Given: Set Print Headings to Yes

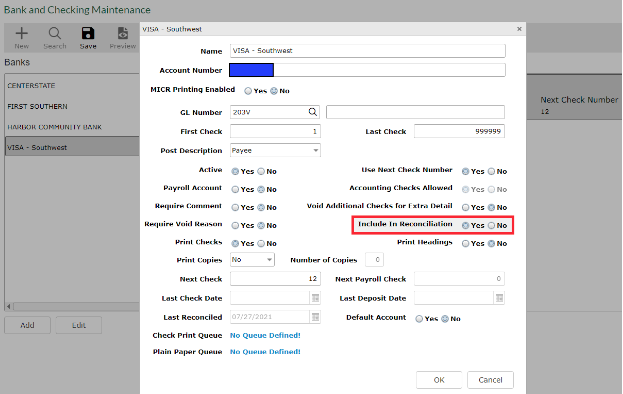Looking at the screenshot, I should point(465,243).
